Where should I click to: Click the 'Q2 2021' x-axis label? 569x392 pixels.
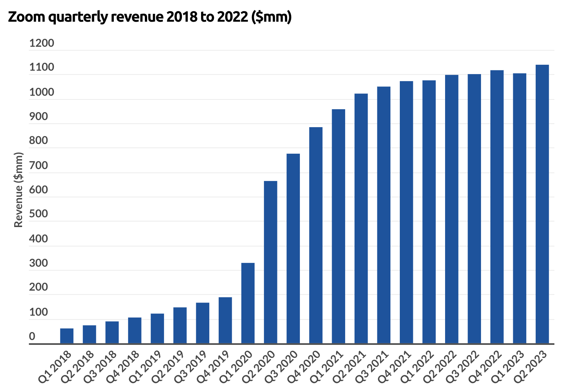(x=349, y=367)
